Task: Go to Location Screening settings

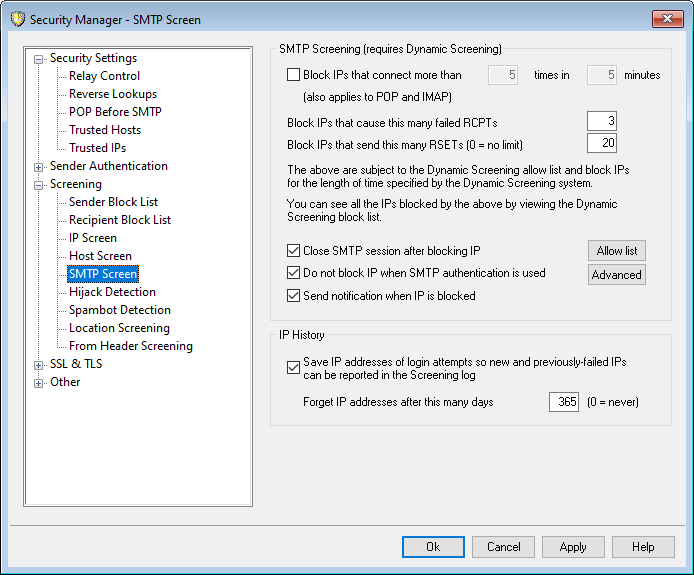Action: [x=119, y=328]
